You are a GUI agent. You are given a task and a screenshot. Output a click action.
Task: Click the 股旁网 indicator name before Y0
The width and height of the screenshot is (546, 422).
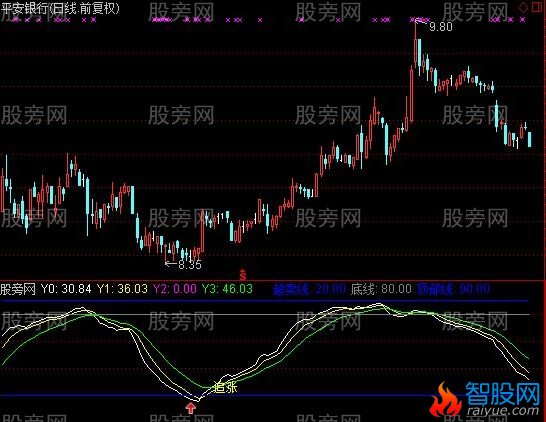(18, 289)
